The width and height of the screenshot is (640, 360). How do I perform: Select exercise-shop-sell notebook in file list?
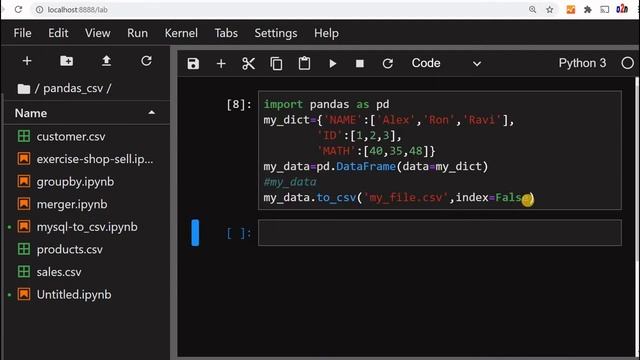coord(87,159)
